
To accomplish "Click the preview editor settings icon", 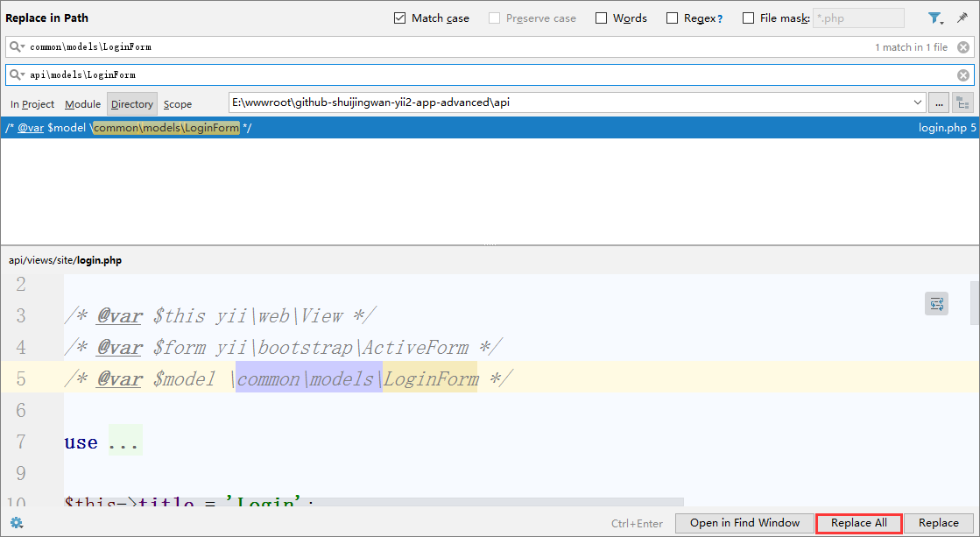I will [936, 304].
